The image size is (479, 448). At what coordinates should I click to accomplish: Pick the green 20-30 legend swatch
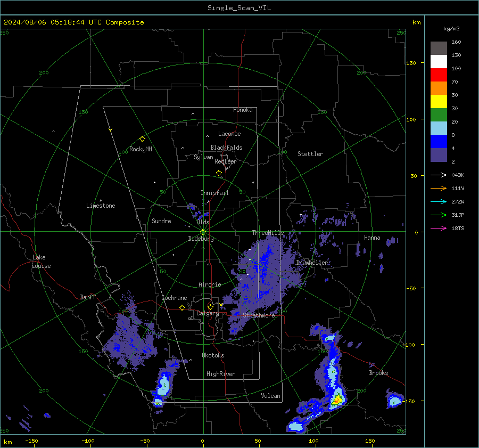pyautogui.click(x=439, y=115)
